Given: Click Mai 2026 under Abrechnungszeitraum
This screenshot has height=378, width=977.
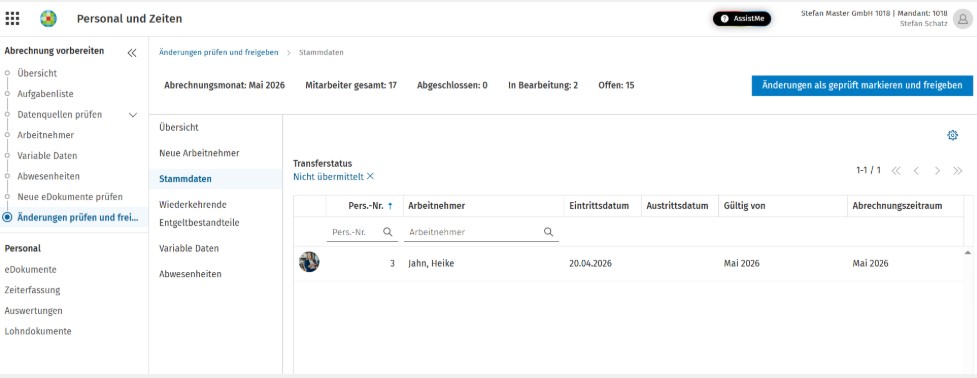Looking at the screenshot, I should point(870,263).
